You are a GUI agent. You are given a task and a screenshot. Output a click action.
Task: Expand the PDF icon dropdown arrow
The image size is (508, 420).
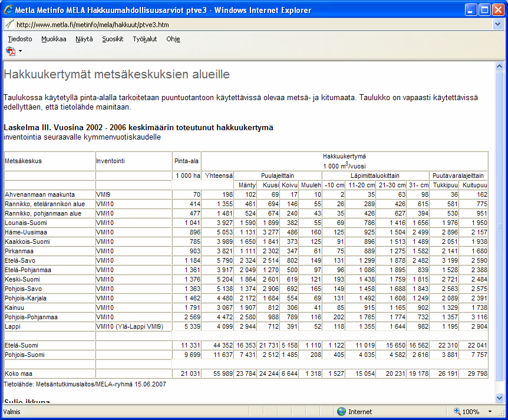coord(21,51)
